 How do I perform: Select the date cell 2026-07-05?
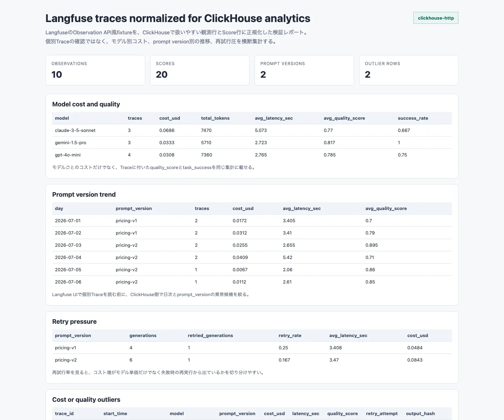tap(68, 270)
